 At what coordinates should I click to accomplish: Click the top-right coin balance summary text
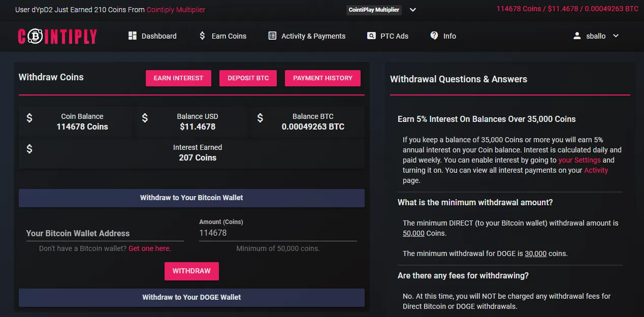[567, 9]
